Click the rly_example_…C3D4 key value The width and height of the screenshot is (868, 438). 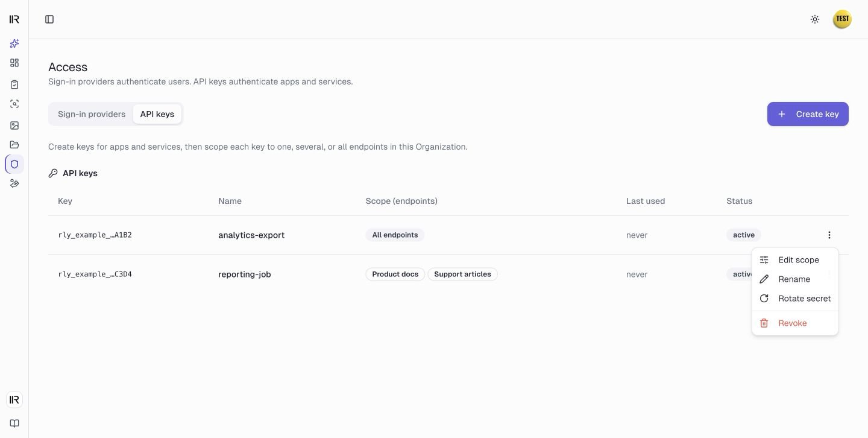(95, 275)
